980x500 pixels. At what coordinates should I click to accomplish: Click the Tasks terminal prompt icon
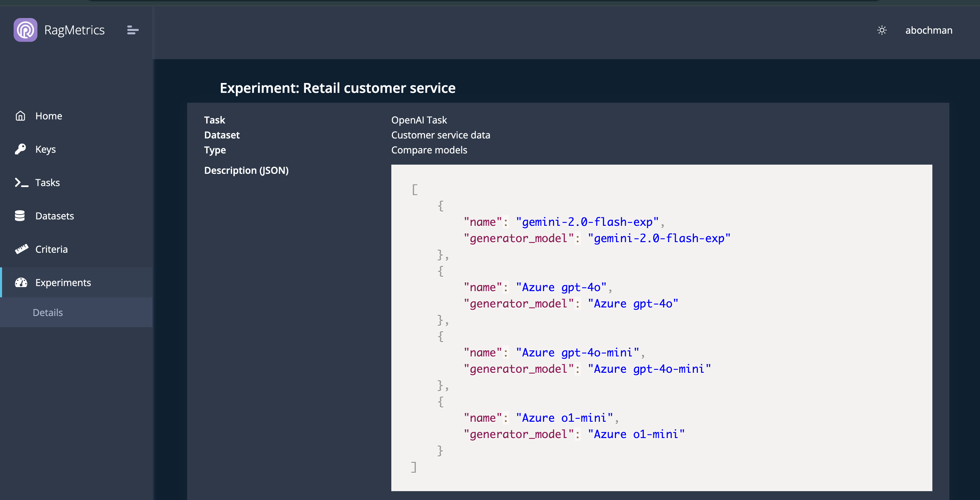[21, 183]
